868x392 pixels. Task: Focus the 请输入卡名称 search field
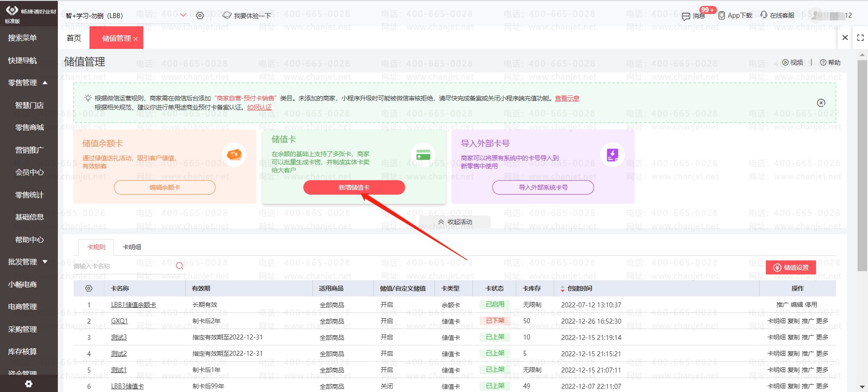tap(123, 266)
